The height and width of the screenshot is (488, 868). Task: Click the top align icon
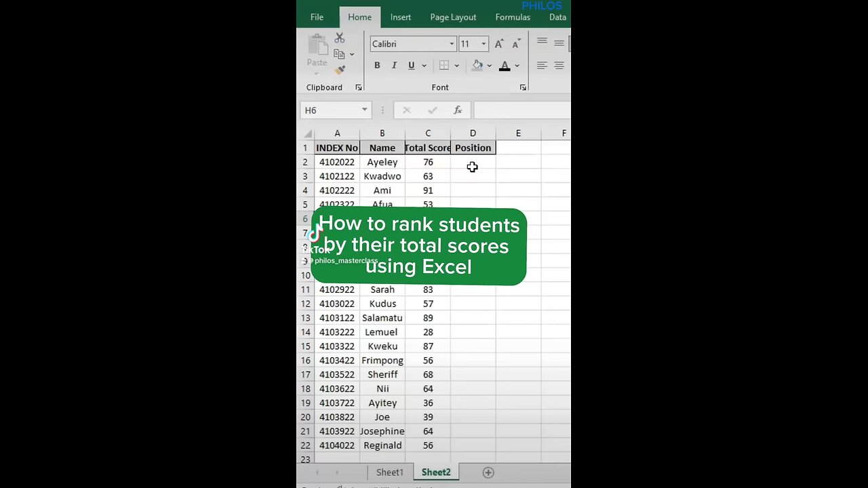click(542, 43)
